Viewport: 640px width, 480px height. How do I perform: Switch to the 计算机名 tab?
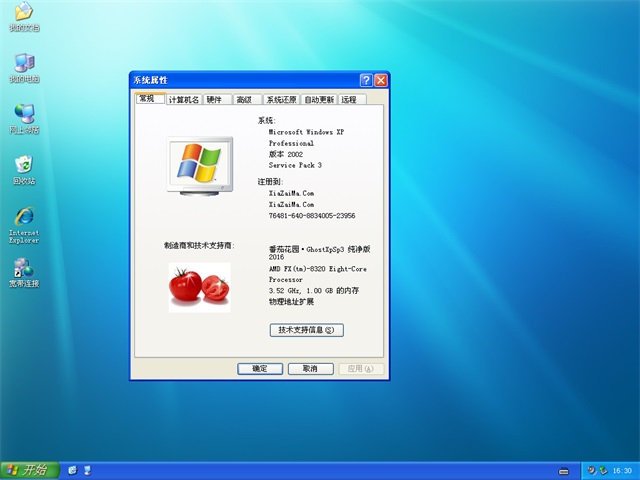click(x=184, y=100)
